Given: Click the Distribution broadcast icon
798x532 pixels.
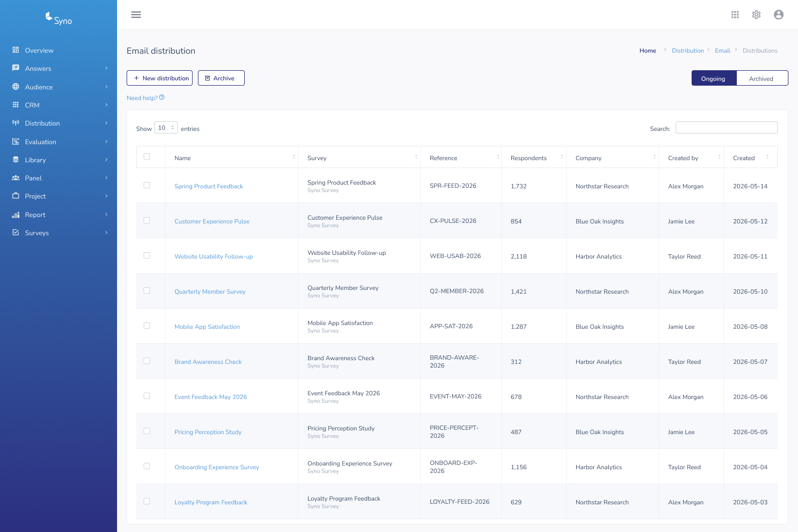Looking at the screenshot, I should tap(15, 123).
